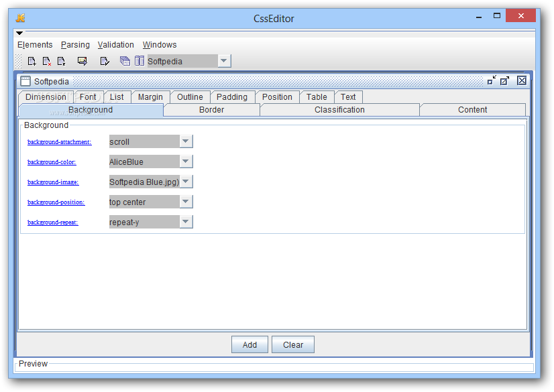The width and height of the screenshot is (554, 392).
Task: Minimize the CssEditor window
Action: click(479, 17)
